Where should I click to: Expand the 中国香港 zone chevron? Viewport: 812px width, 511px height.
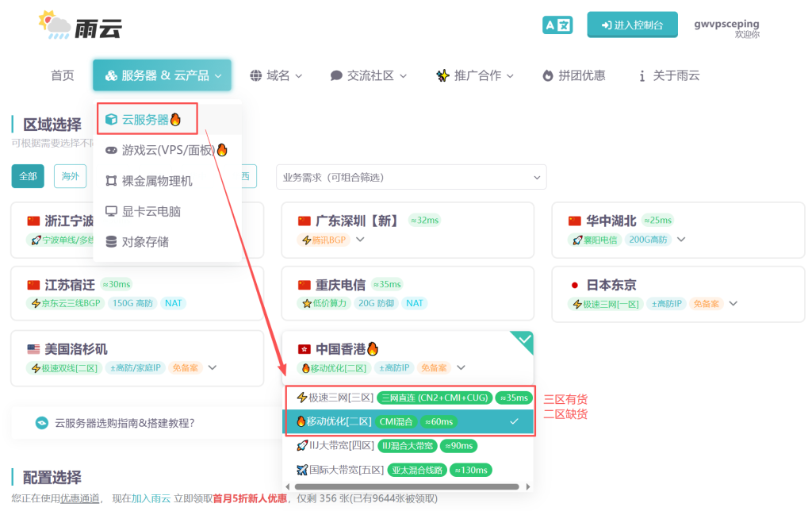(x=461, y=367)
